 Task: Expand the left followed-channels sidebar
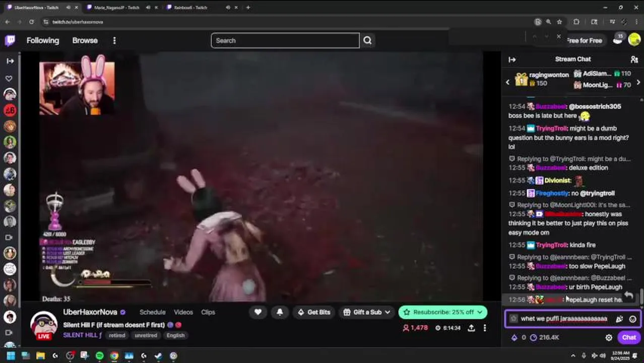point(10,60)
